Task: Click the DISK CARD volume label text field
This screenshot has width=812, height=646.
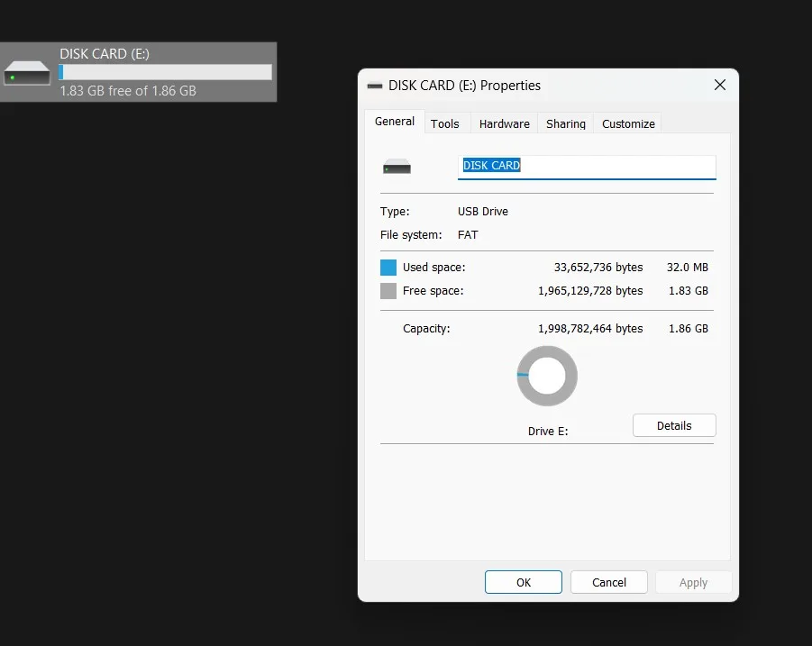Action: [587, 168]
